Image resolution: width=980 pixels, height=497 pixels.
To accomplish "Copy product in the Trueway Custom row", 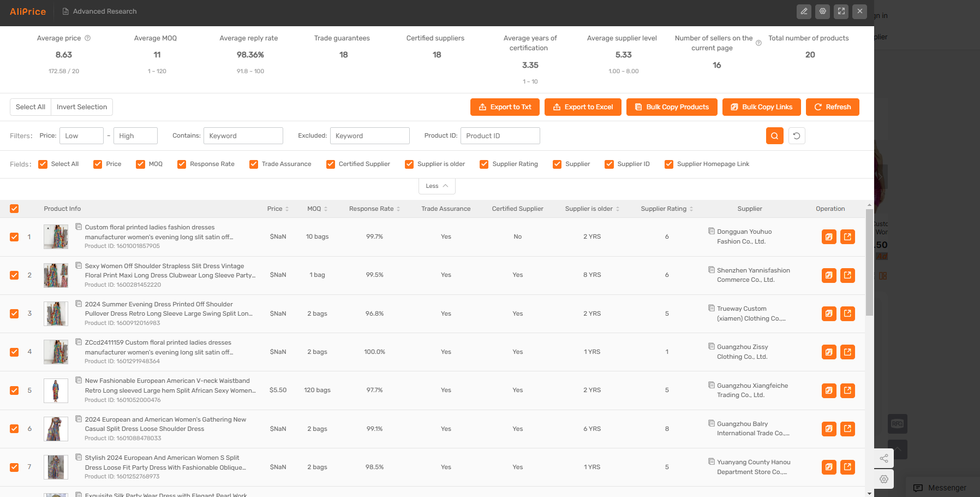I will point(829,313).
